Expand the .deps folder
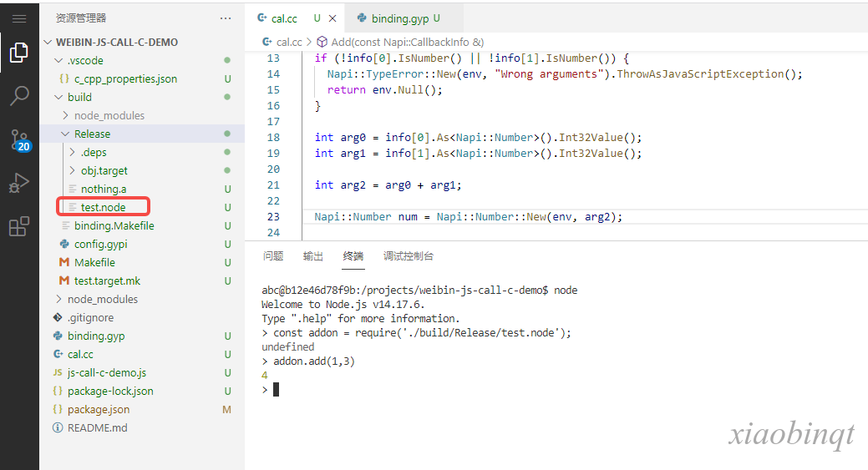The width and height of the screenshot is (868, 470). 72,152
